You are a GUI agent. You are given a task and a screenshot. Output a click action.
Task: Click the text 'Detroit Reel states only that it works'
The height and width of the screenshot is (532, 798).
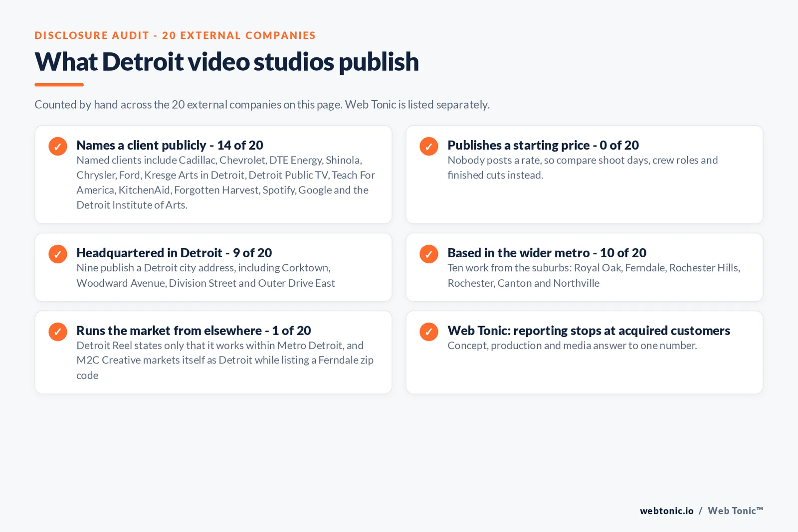click(225, 360)
